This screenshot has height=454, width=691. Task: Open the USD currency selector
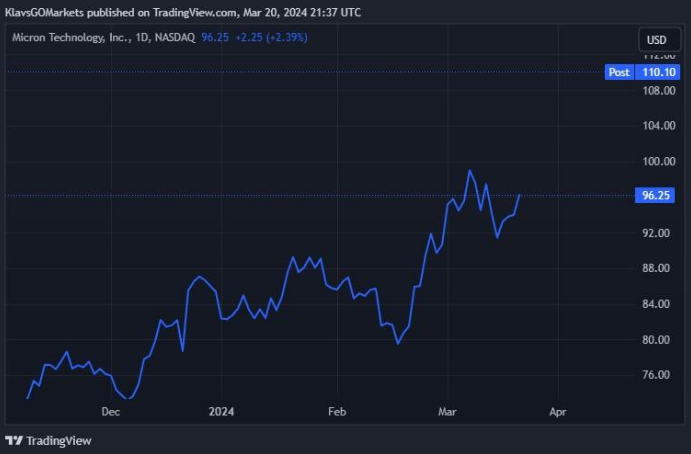point(656,40)
